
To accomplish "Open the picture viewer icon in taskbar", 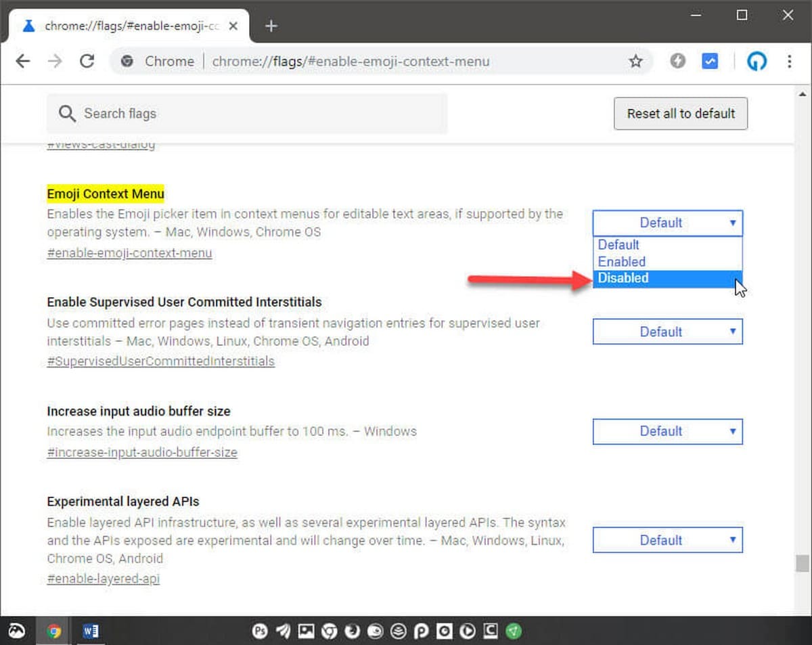I will [x=307, y=631].
